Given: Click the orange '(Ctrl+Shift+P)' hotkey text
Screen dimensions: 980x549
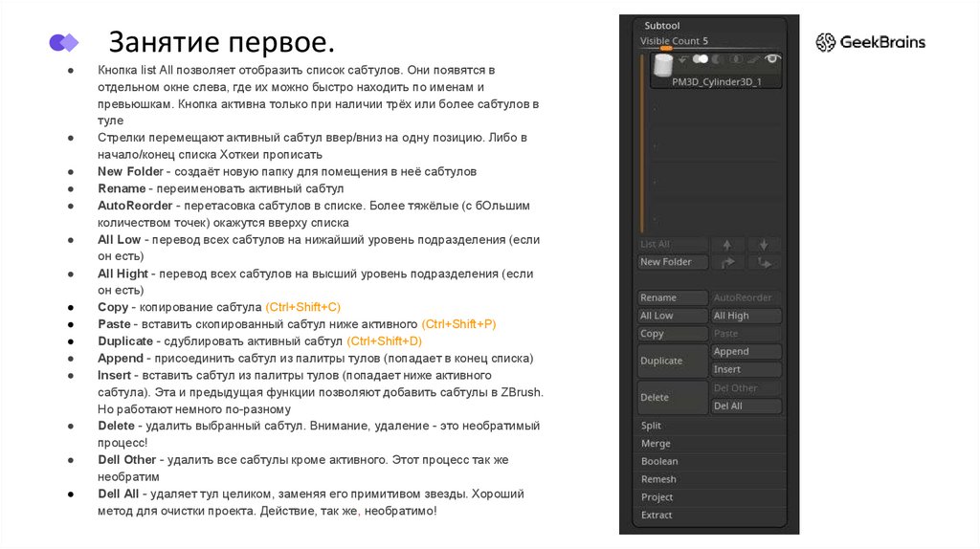Looking at the screenshot, I should (458, 324).
